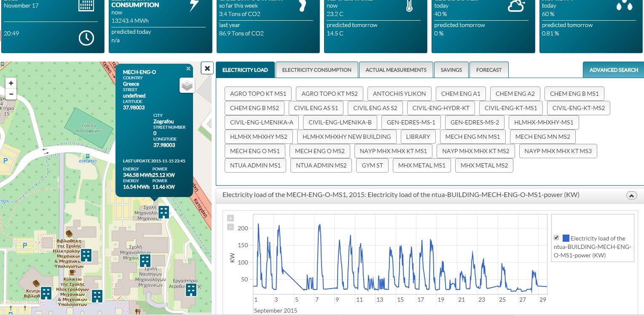
Task: Select CIVIL-ENG-LMENIKA-A building
Action: click(x=262, y=122)
